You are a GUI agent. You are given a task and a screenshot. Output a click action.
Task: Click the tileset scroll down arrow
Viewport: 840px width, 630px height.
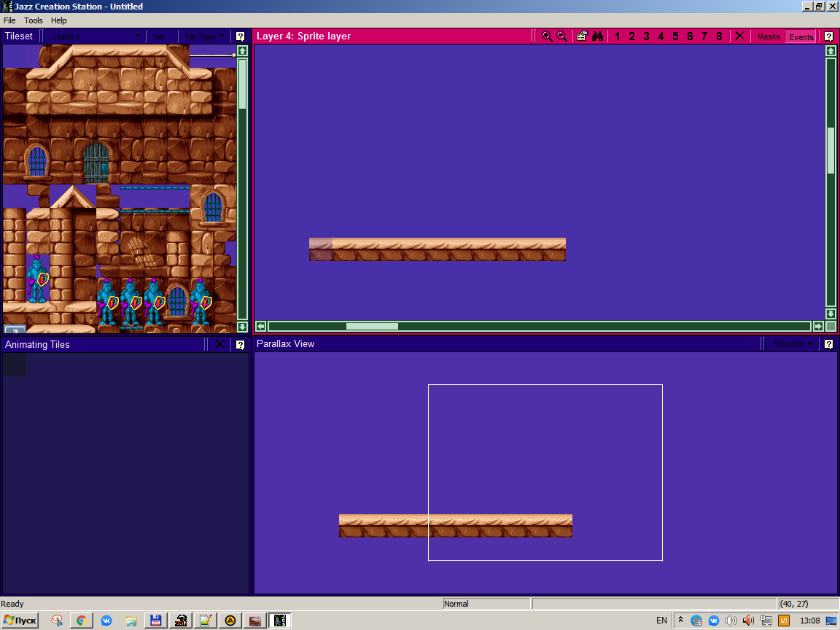click(x=242, y=326)
